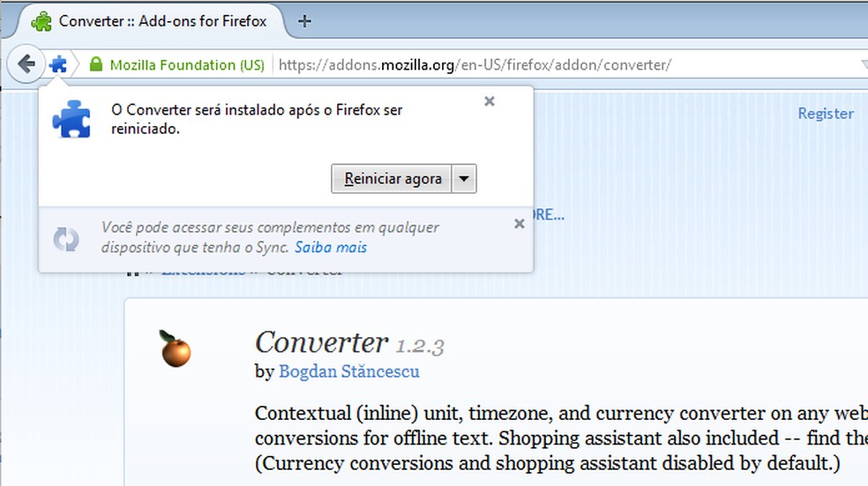
Task: Open a new tab with plus button
Action: pyautogui.click(x=304, y=21)
